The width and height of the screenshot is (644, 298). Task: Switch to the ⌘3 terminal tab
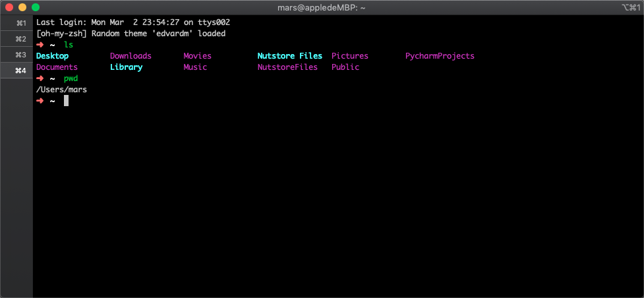16,55
